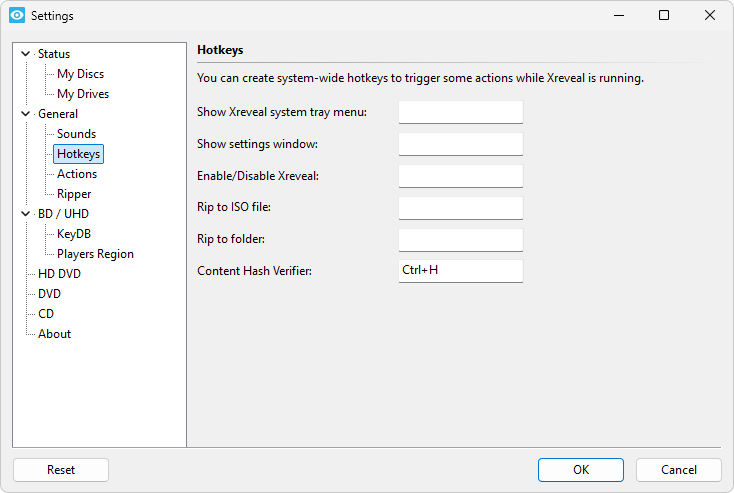Select Players Region tree item
734x493 pixels.
click(95, 254)
